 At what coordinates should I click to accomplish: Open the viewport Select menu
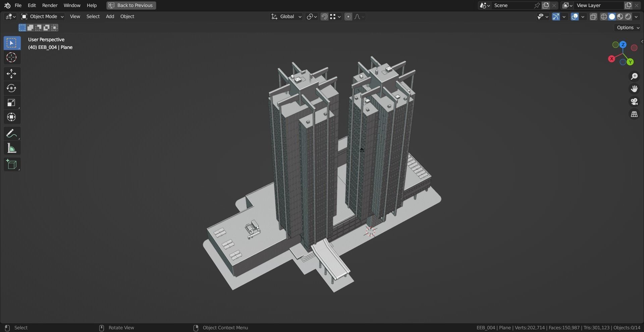(93, 16)
